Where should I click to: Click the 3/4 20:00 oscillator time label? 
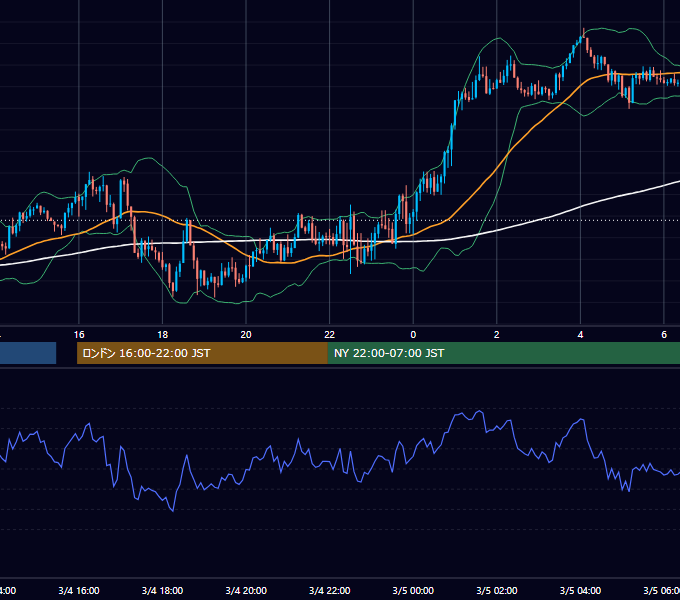pos(246,590)
